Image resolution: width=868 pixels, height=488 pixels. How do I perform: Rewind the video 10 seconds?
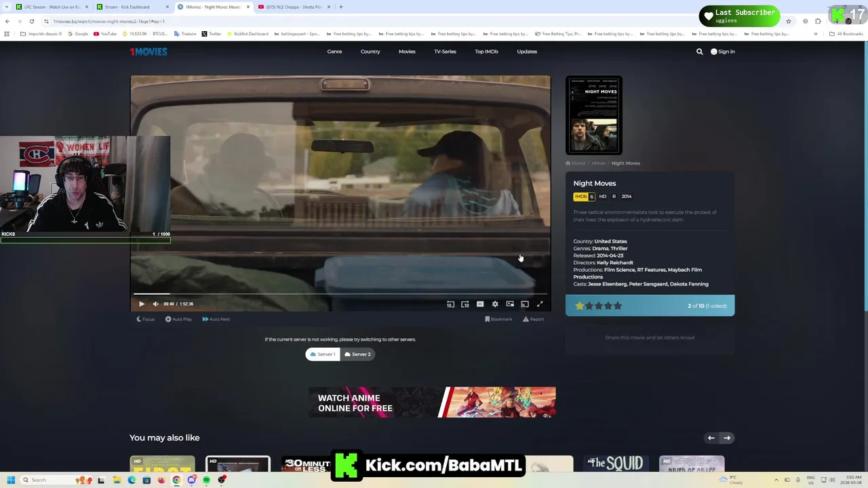click(450, 304)
